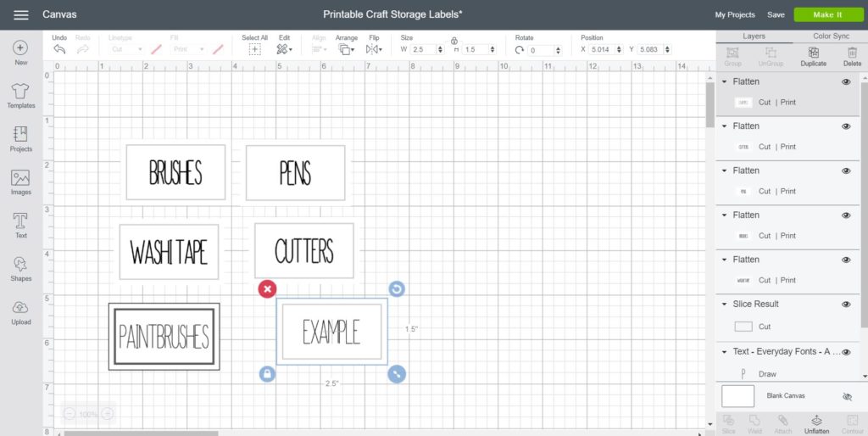
Task: Open the Templates panel in sidebar
Action: pos(20,95)
